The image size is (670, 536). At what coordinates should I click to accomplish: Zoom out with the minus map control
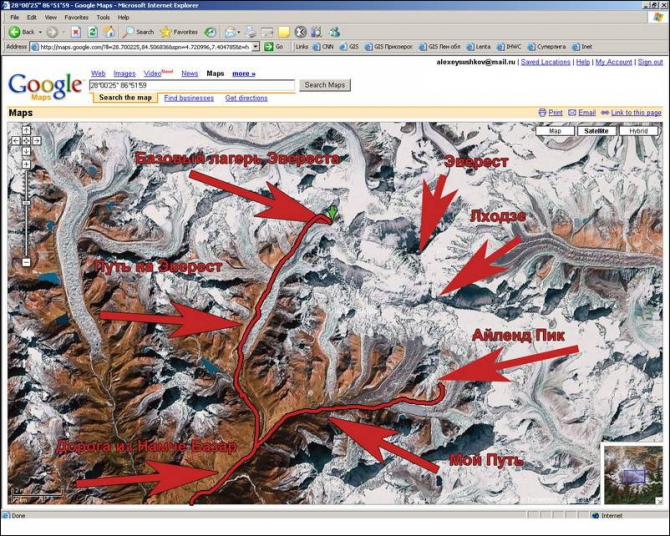point(26,262)
